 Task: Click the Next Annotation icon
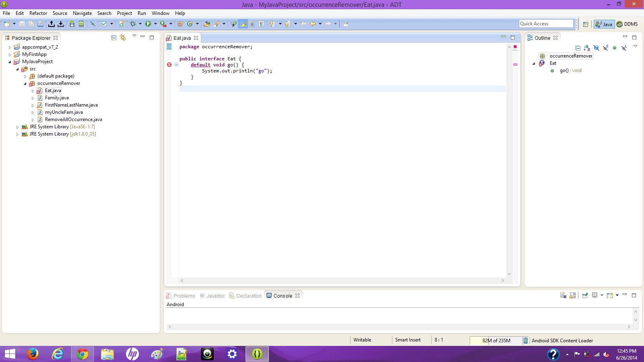point(272,24)
